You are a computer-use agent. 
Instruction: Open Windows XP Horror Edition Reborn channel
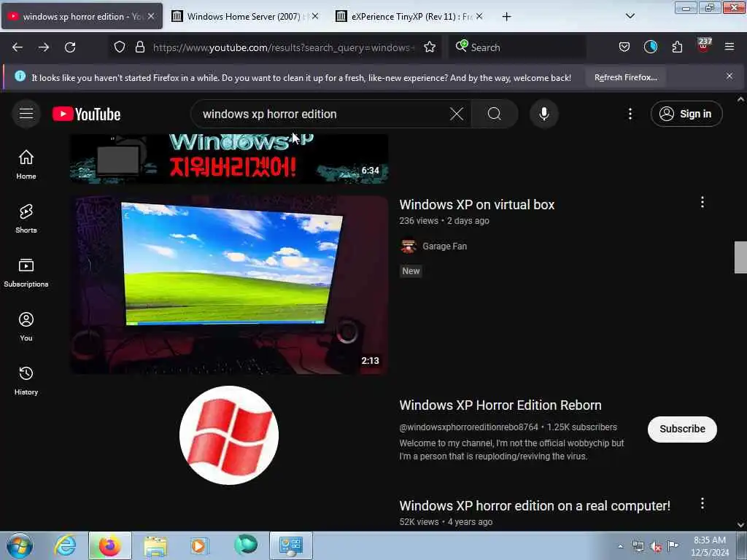(500, 405)
